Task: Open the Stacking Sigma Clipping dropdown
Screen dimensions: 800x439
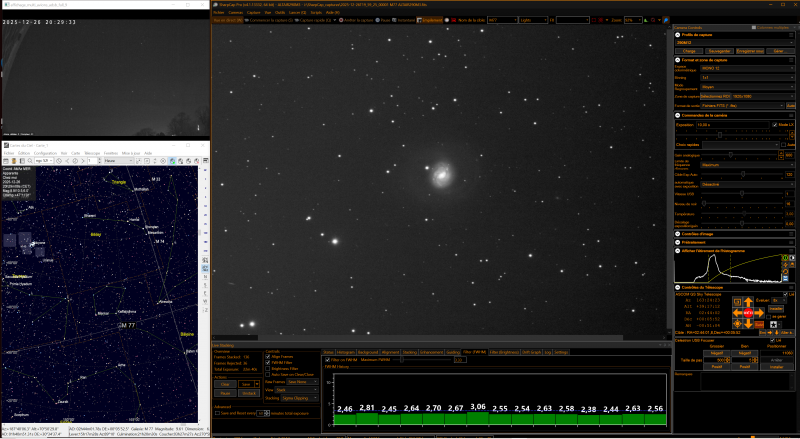Action: 299,398
